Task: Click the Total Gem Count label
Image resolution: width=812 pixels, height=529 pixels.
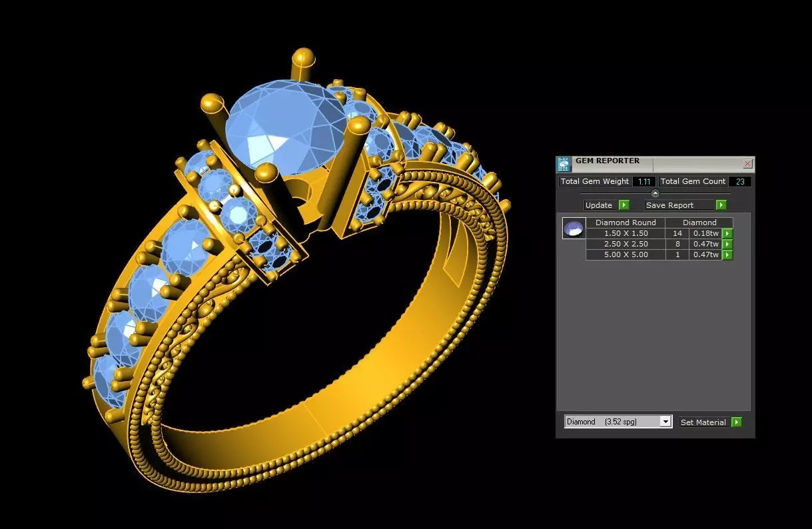Action: 693,181
